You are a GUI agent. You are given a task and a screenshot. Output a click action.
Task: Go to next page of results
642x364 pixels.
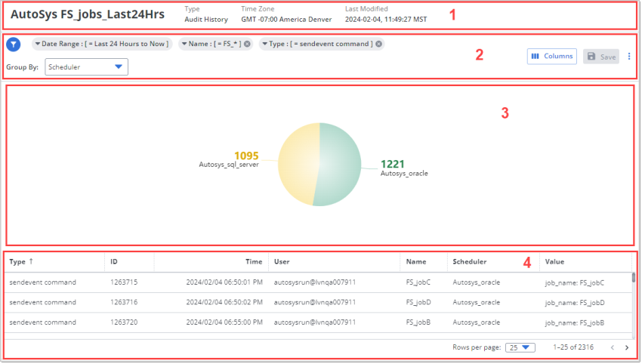(x=628, y=347)
